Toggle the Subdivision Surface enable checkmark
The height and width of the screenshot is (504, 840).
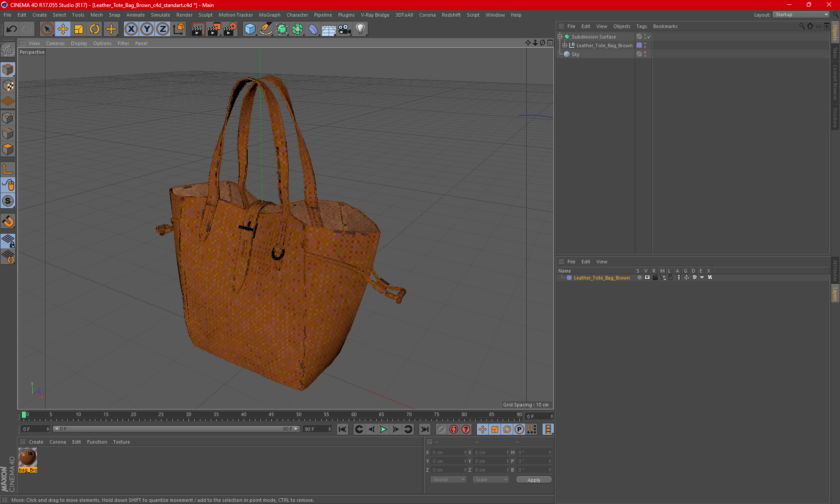[x=649, y=37]
